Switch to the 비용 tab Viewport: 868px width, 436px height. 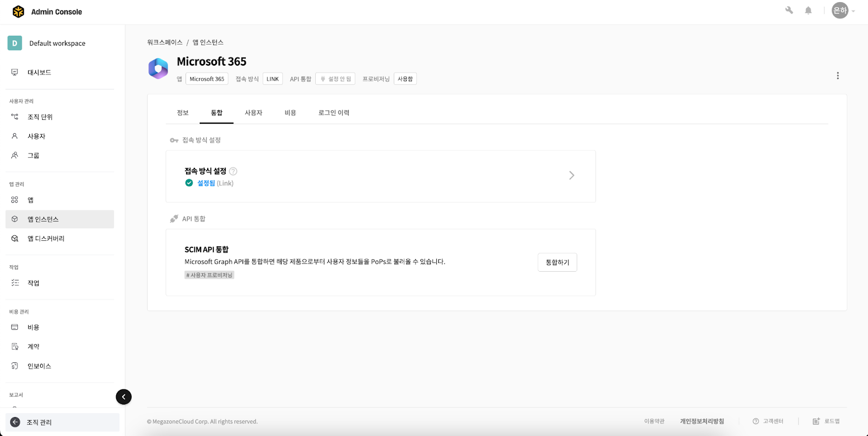coord(290,113)
